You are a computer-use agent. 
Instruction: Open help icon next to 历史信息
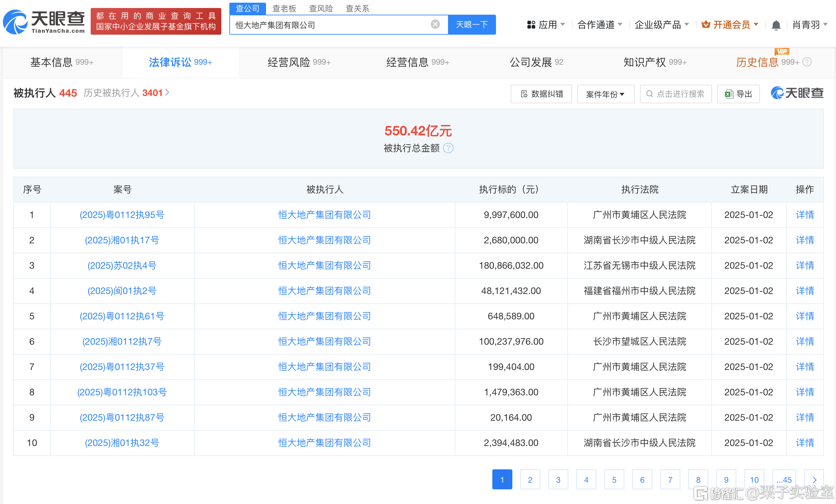807,62
